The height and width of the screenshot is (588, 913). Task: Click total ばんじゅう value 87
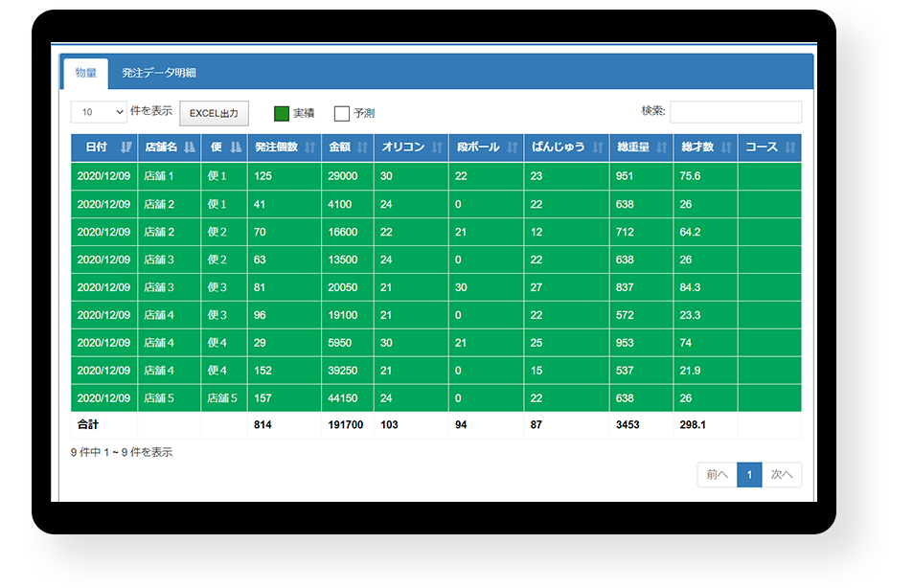(536, 425)
